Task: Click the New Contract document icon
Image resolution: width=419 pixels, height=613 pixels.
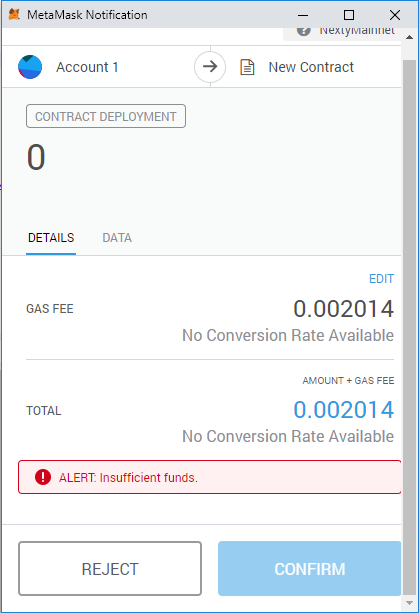Action: (247, 67)
